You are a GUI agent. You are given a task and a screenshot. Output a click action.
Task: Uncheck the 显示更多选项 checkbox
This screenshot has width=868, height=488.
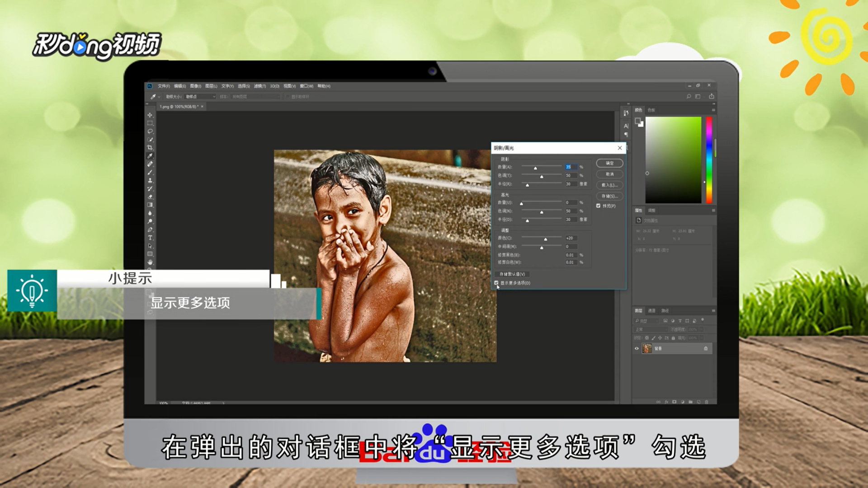(496, 283)
